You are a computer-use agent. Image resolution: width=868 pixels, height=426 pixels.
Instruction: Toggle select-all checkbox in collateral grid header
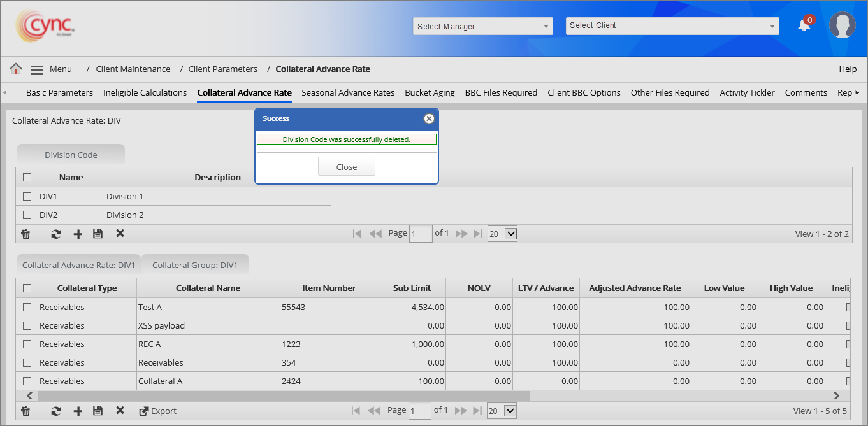[x=27, y=288]
